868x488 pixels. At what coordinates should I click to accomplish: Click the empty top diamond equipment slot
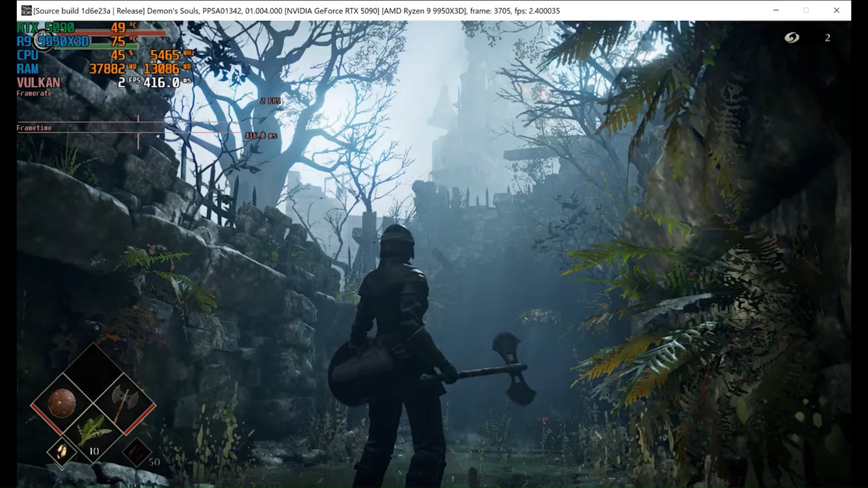tap(94, 372)
